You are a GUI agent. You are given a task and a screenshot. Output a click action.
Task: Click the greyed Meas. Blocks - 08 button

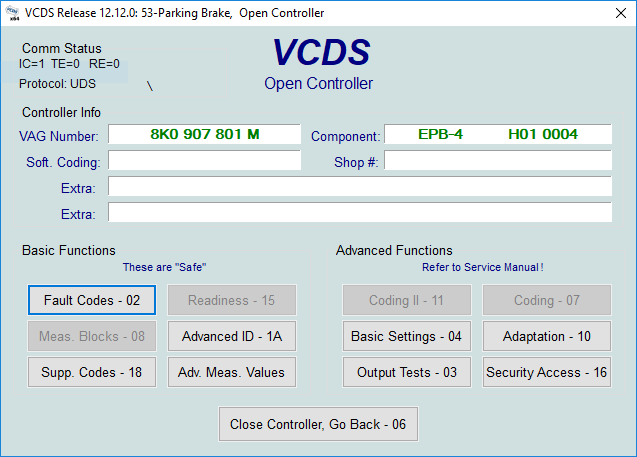(92, 336)
